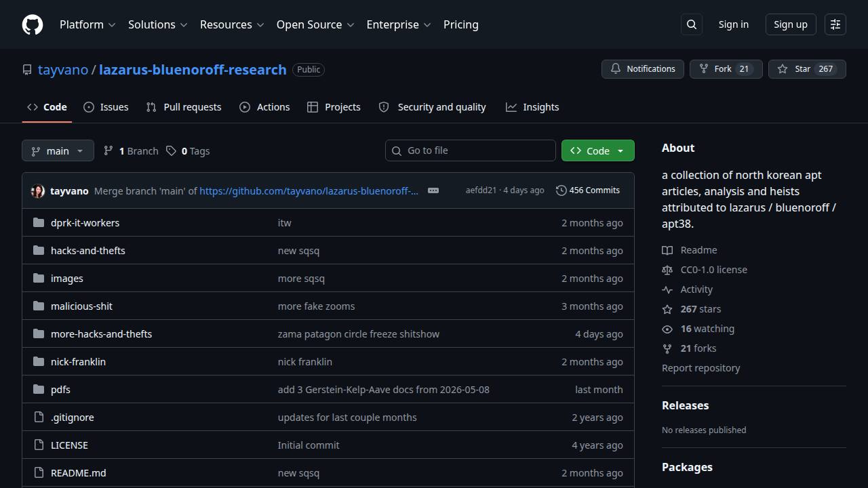The width and height of the screenshot is (868, 488).
Task: Open the more-hacks-and-thefts folder
Action: point(101,334)
